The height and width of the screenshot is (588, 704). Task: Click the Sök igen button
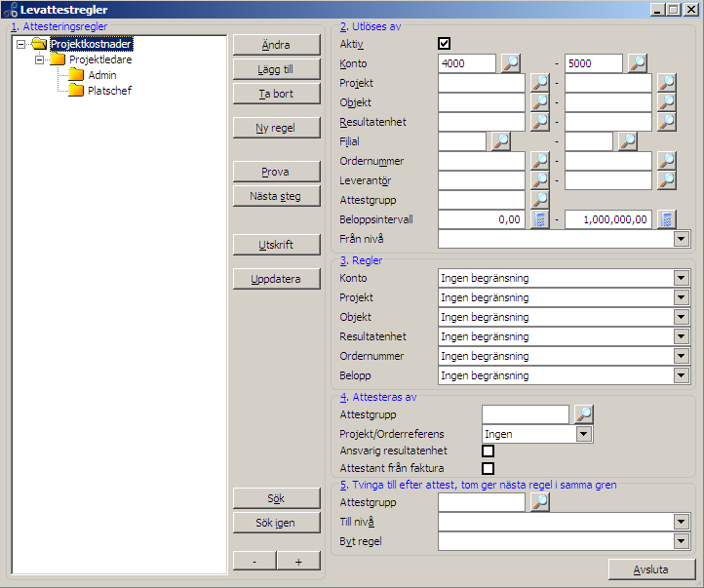(x=277, y=523)
